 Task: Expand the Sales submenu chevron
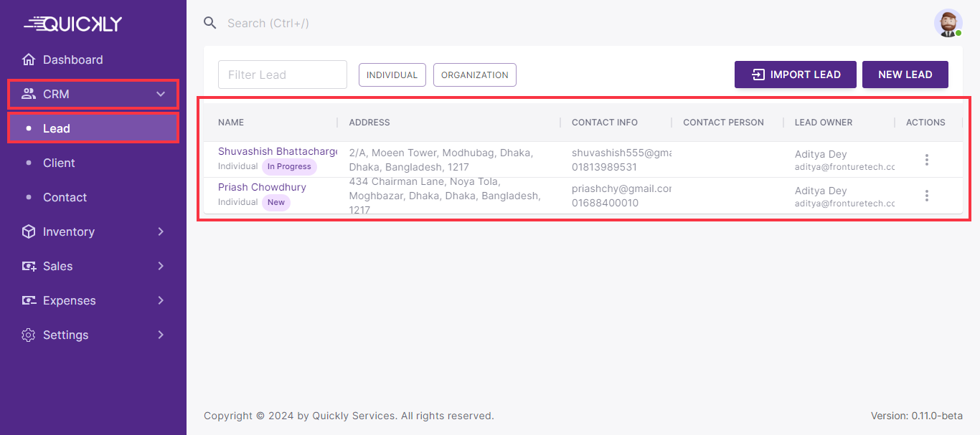(x=161, y=266)
